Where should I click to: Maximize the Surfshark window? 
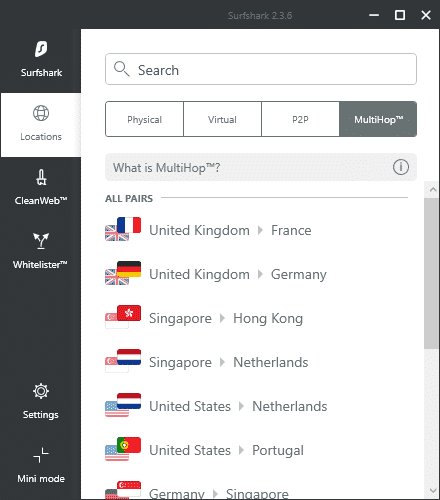400,15
